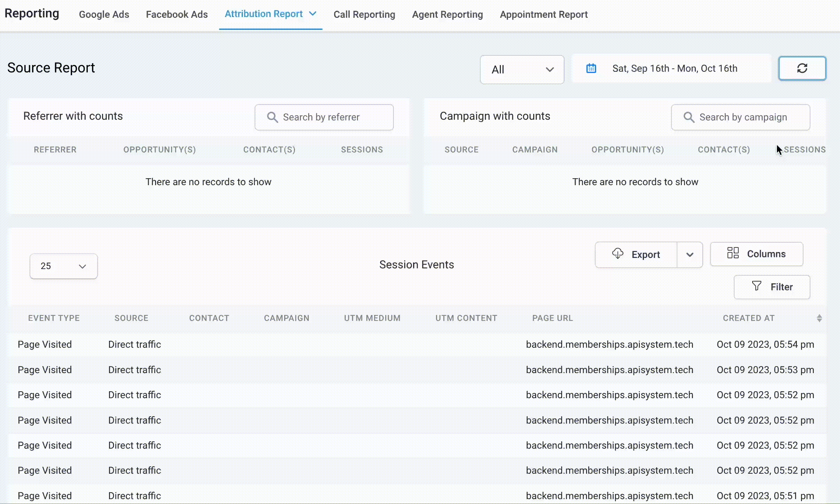Open the All source dropdown
The width and height of the screenshot is (840, 504).
(522, 70)
